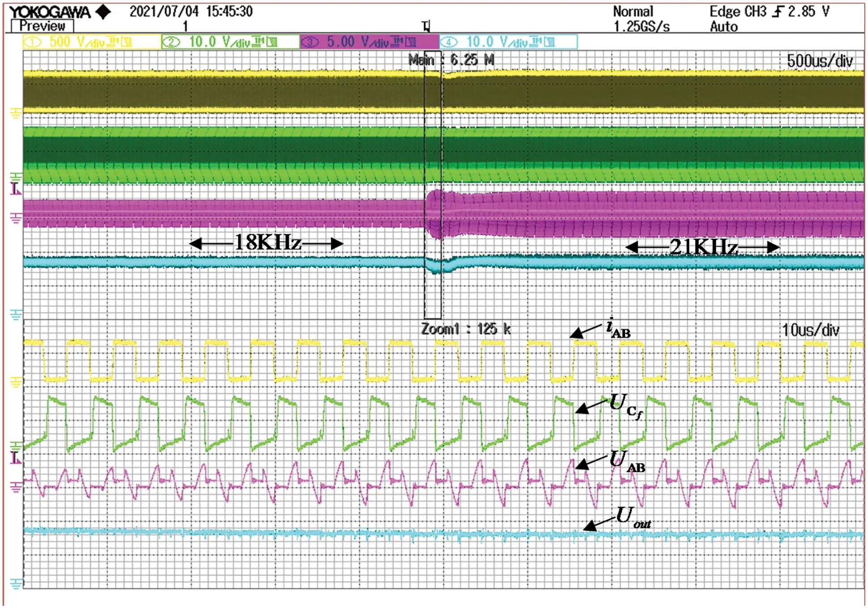Click the Yokogawa diamond logo icon
The width and height of the screenshot is (868, 608).
tap(103, 12)
